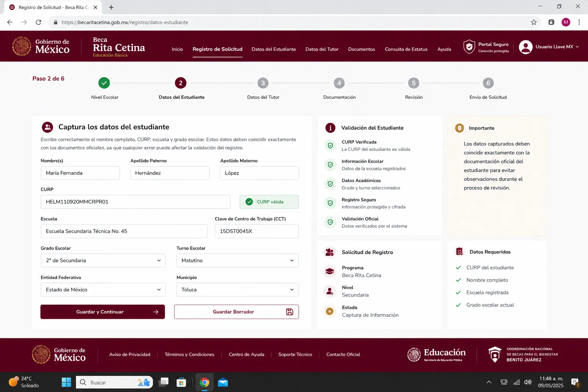
Task: Click the Importante alert icon
Action: [459, 128]
